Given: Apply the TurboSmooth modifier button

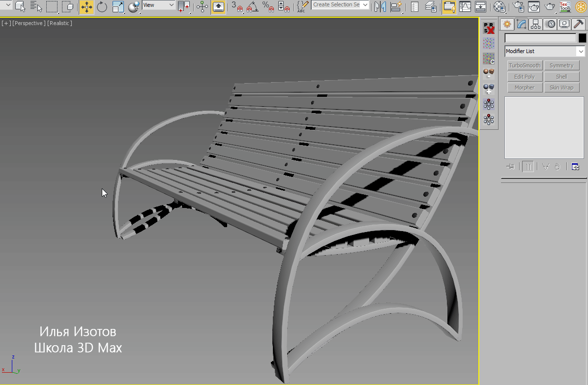Looking at the screenshot, I should 524,65.
